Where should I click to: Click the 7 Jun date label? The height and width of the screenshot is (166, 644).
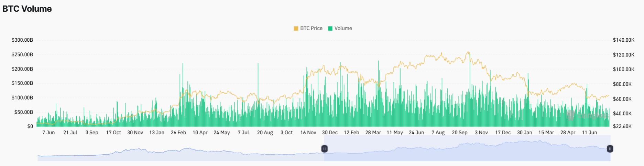tap(48, 133)
